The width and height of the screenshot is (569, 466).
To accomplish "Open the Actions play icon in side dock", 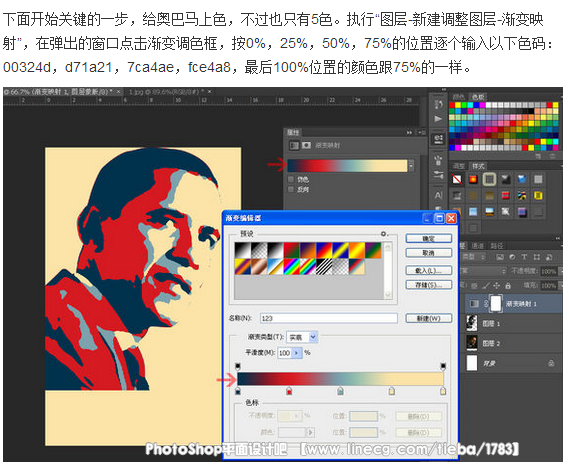I will [438, 119].
